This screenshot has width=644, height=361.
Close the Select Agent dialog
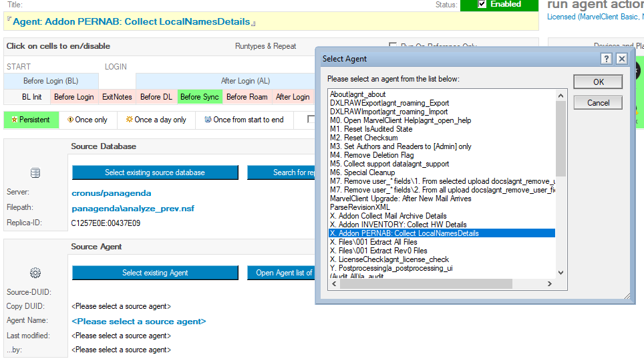click(x=622, y=59)
